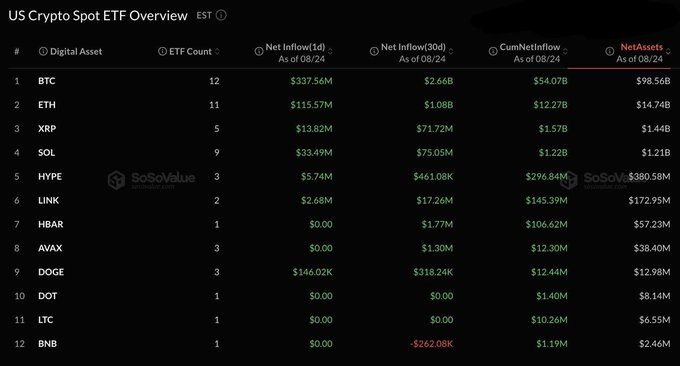The height and width of the screenshot is (366, 680).
Task: Click SOL ETF count 9
Action: point(216,152)
